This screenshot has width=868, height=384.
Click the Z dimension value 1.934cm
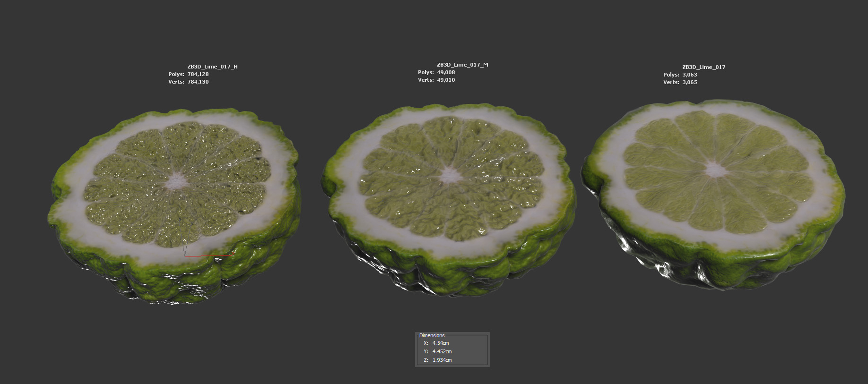coord(442,360)
